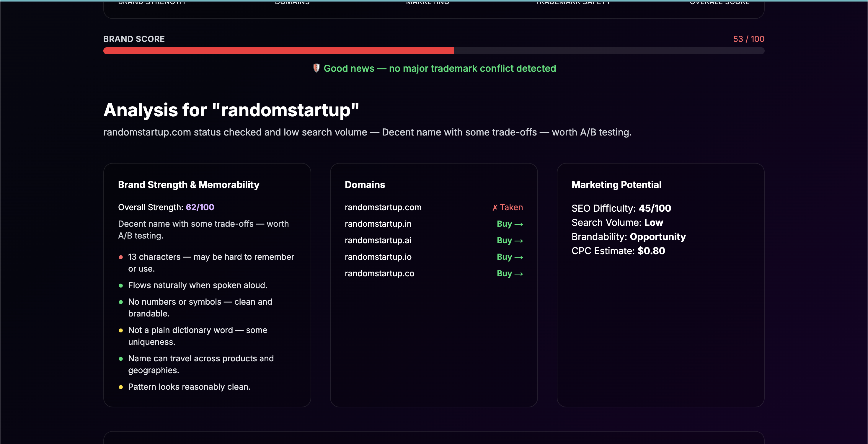Screen dimensions: 868x444
Task: Click the red bullet beside '13 characters' warning
Action: 121,257
